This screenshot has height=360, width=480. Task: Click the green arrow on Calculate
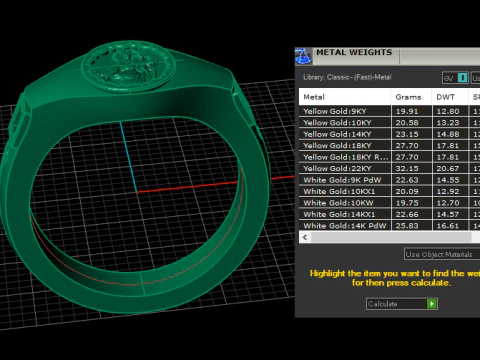point(432,304)
